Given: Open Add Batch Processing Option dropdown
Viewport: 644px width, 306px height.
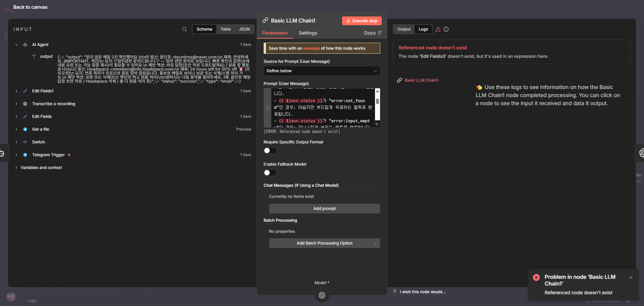Looking at the screenshot, I should pos(324,243).
